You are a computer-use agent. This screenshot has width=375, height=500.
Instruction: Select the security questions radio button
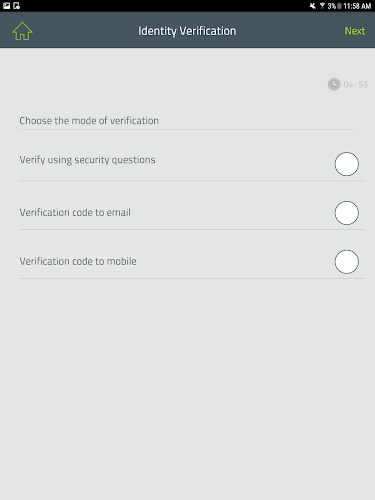347,164
